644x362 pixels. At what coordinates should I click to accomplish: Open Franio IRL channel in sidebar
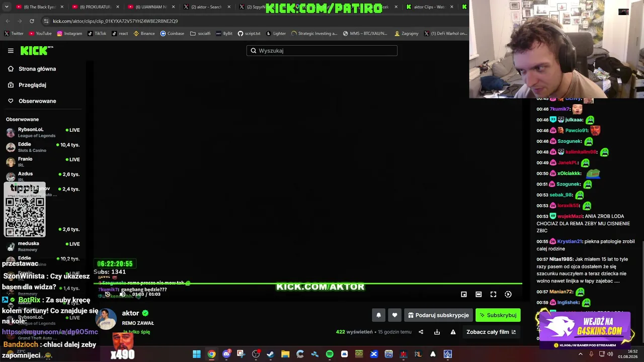(44, 161)
